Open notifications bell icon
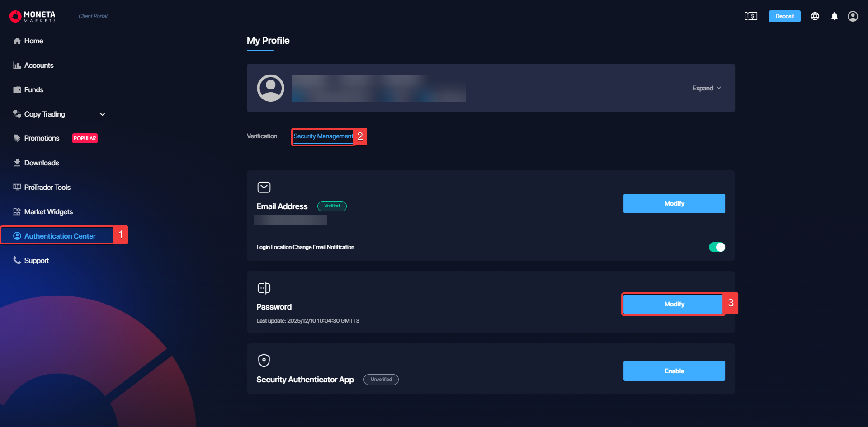This screenshot has height=427, width=868. click(x=835, y=16)
